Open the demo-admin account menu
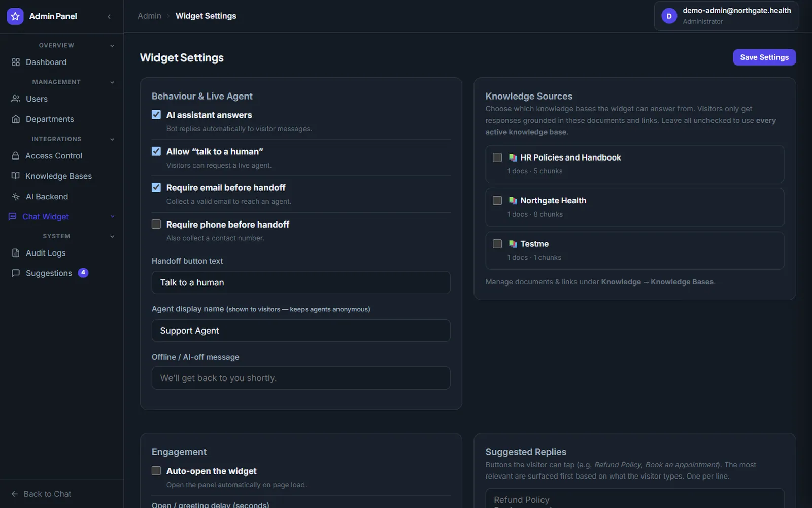This screenshot has width=812, height=508. tap(726, 16)
